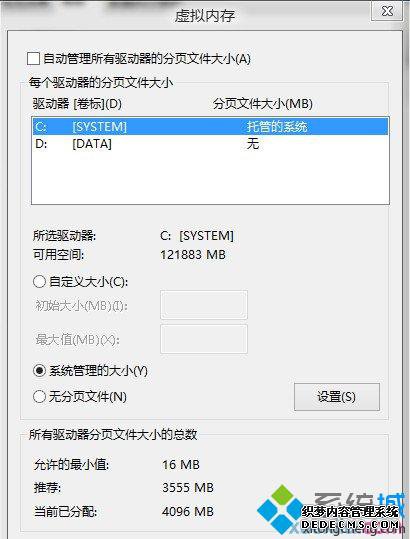The width and height of the screenshot is (410, 539).
Task: Click the 无 value in D: row
Action: pyautogui.click(x=253, y=144)
